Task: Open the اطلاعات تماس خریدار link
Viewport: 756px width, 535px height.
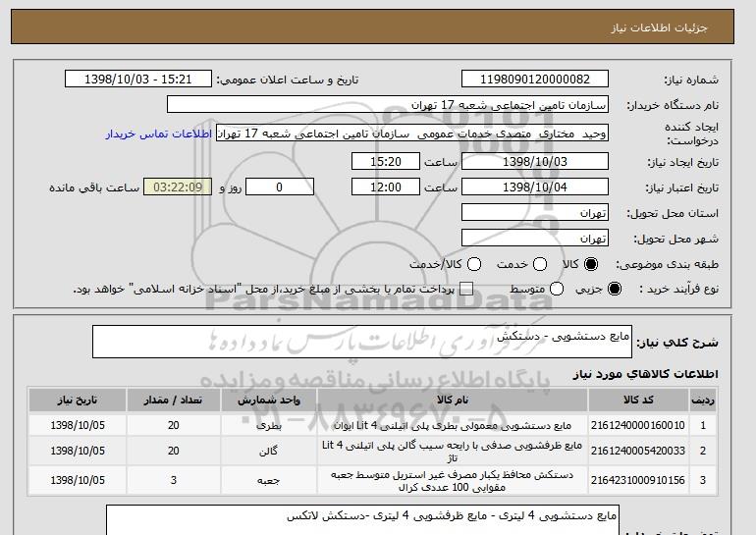Action: pos(159,134)
